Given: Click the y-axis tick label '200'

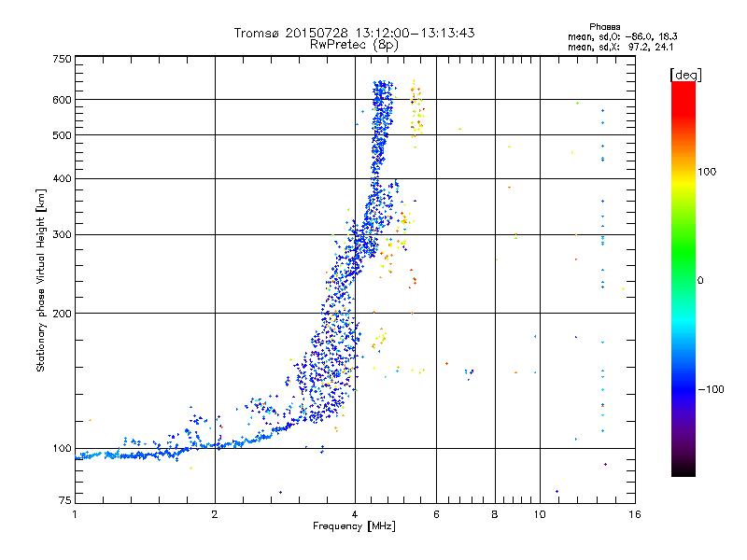Looking at the screenshot, I should point(62,314).
